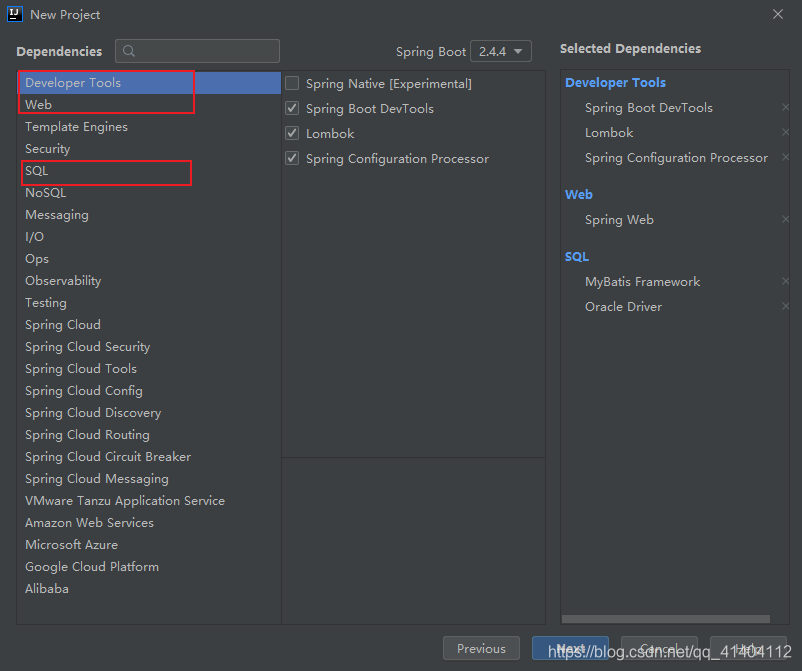Viewport: 802px width, 671px height.
Task: Select the Spring Cloud Tools category
Action: (x=149, y=369)
